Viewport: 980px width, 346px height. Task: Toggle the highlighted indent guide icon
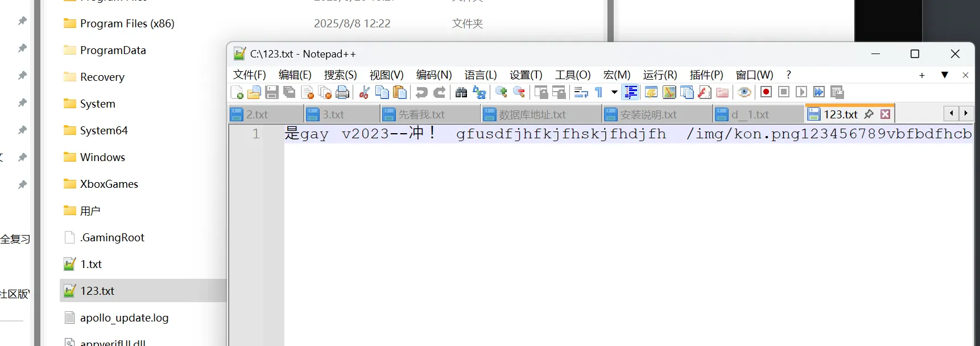630,92
